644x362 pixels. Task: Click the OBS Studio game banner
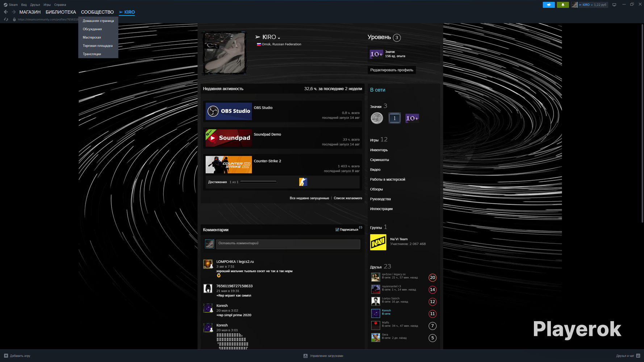229,111
